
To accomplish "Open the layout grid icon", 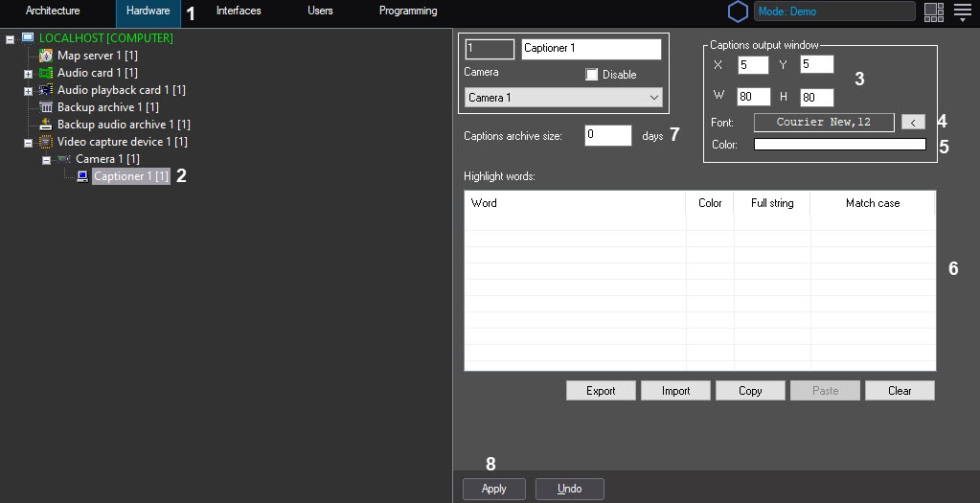I will point(934,11).
